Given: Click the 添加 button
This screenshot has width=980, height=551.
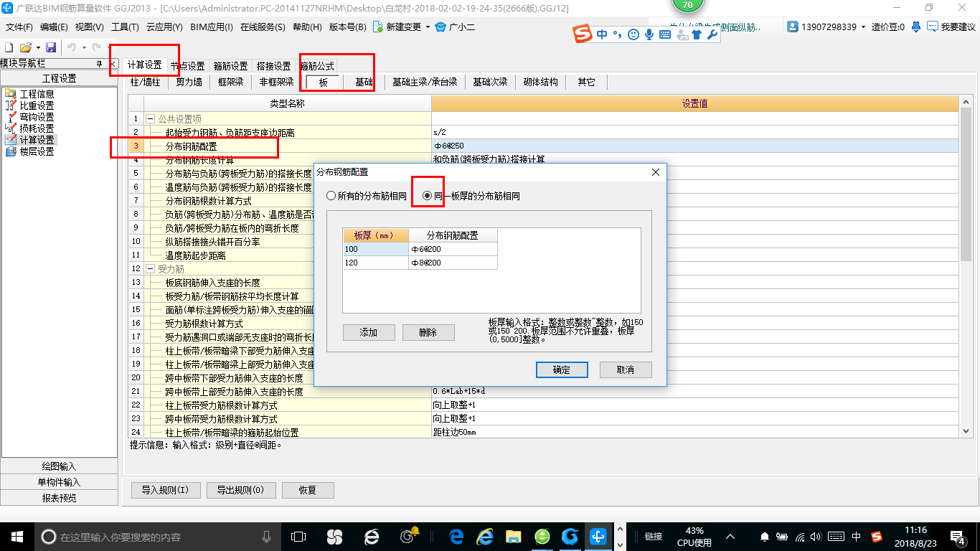Looking at the screenshot, I should tap(369, 332).
